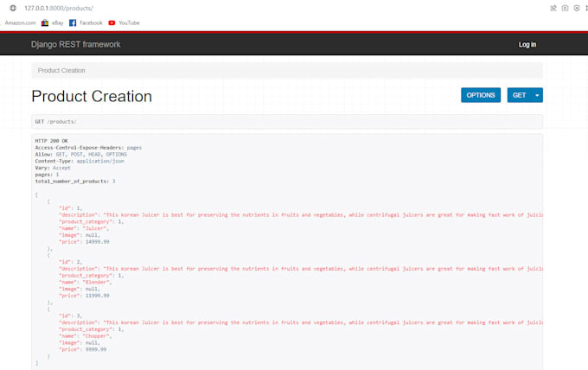Click the "name": "Juicer" line
The height and width of the screenshot is (370, 588).
pos(84,228)
